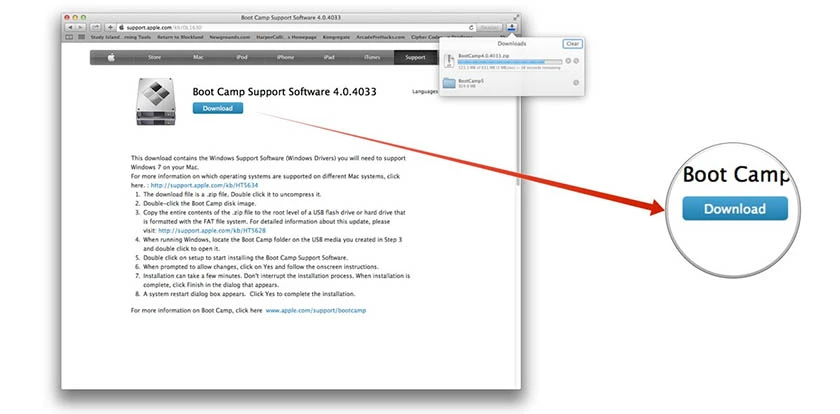Open the Newgrounds.com bookmark

click(229, 37)
